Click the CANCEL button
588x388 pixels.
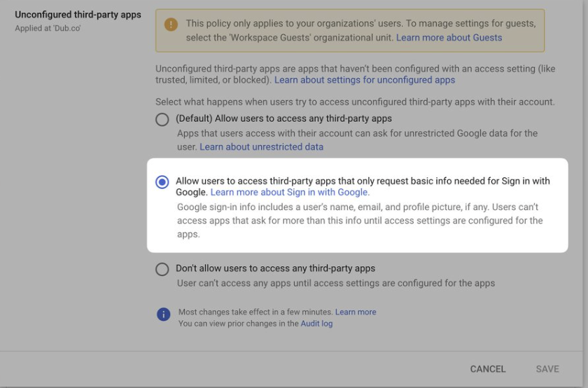pos(488,369)
